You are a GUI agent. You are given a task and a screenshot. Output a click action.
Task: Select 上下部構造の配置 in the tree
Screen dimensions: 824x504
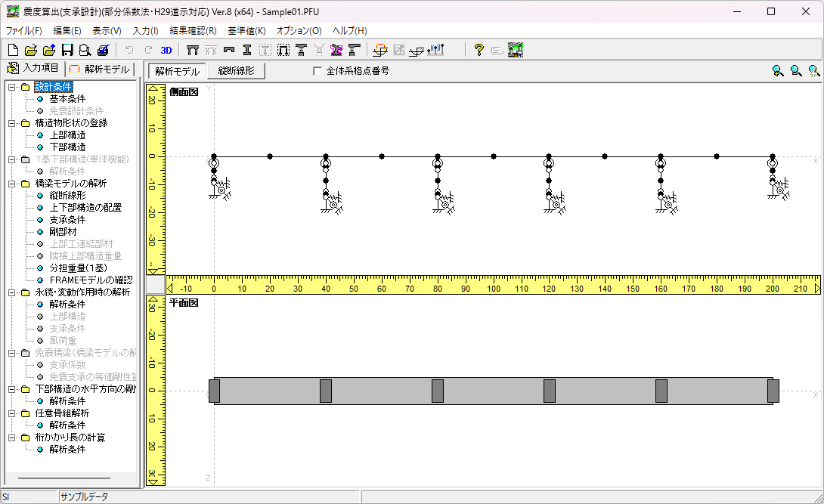(85, 207)
